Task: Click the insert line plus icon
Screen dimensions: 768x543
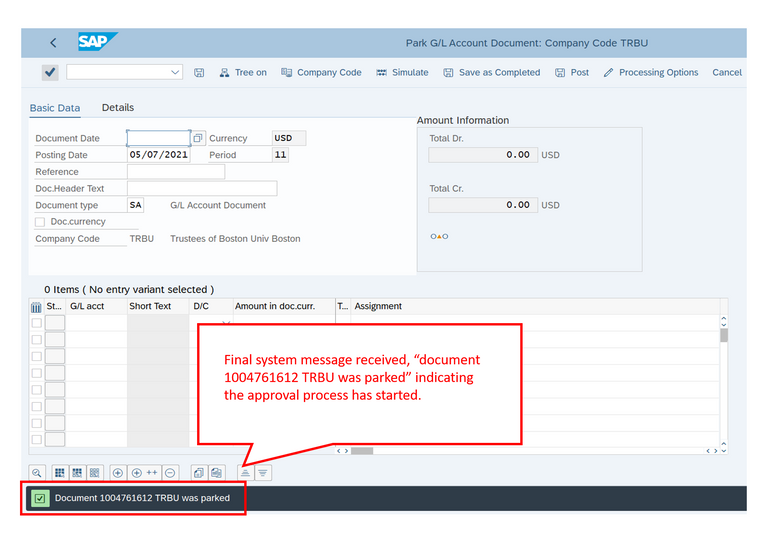Action: (x=118, y=472)
